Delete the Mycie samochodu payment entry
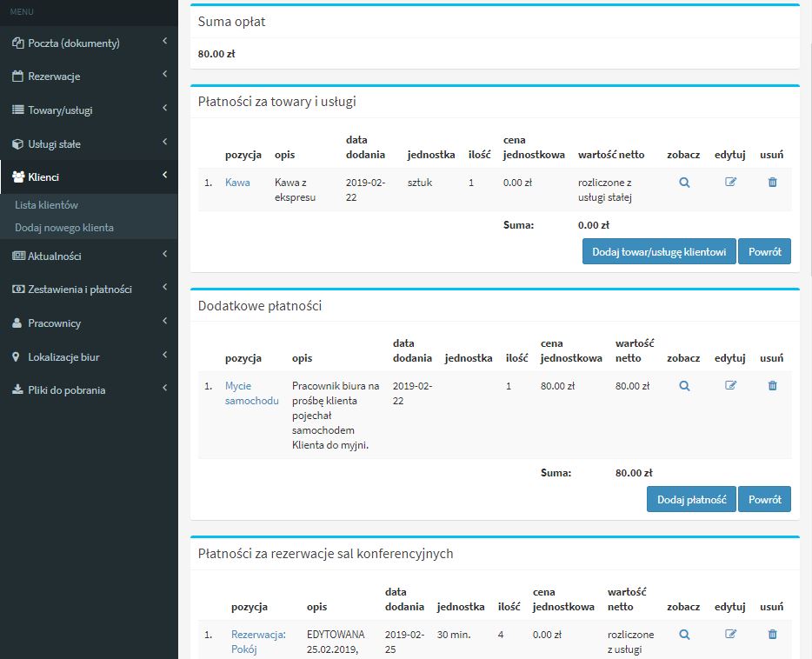812x659 pixels. click(x=772, y=385)
